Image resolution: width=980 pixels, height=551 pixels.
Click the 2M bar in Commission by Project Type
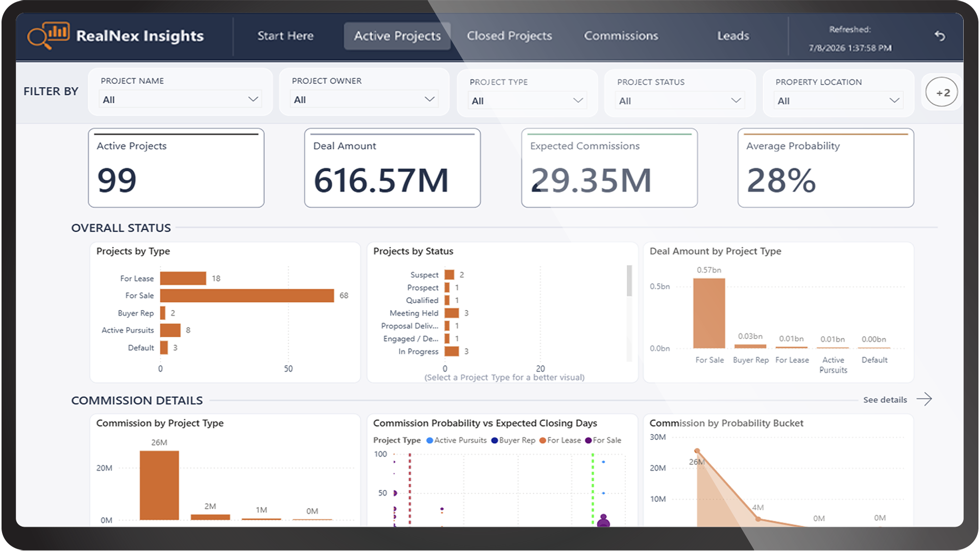pos(210,517)
